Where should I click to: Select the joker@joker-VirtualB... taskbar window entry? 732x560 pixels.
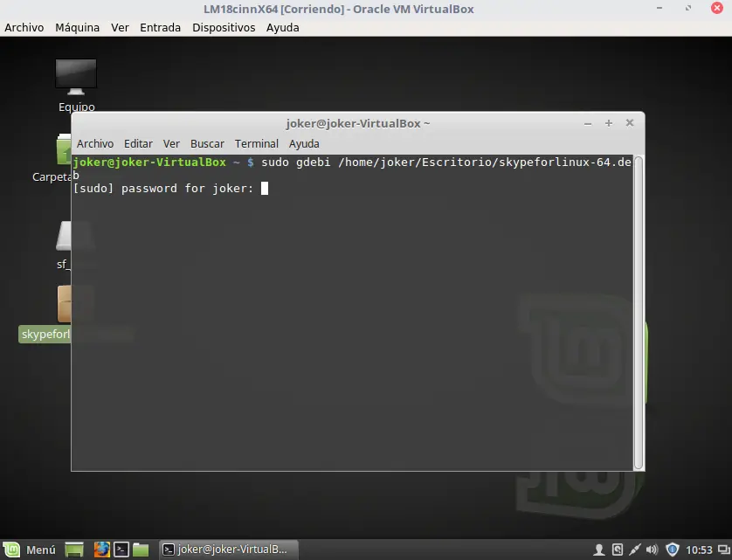point(229,550)
